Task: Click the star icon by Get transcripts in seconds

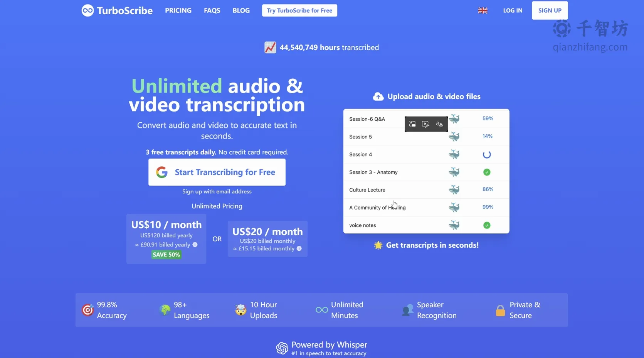Action: [x=378, y=245]
